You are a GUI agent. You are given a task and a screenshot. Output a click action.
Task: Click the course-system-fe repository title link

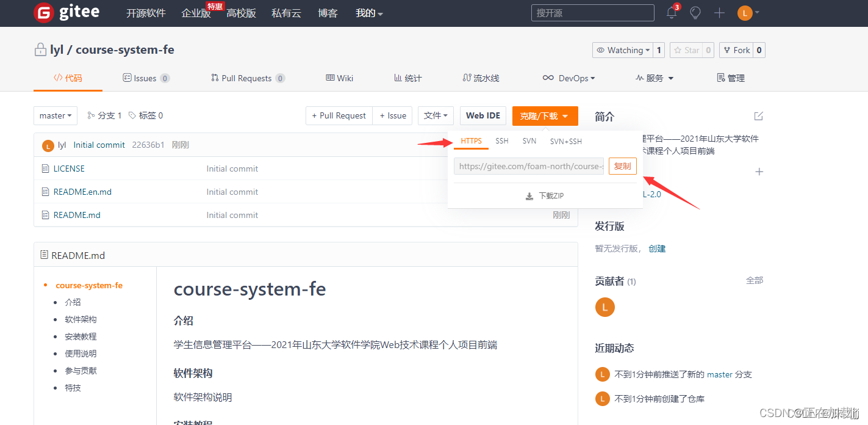click(125, 49)
